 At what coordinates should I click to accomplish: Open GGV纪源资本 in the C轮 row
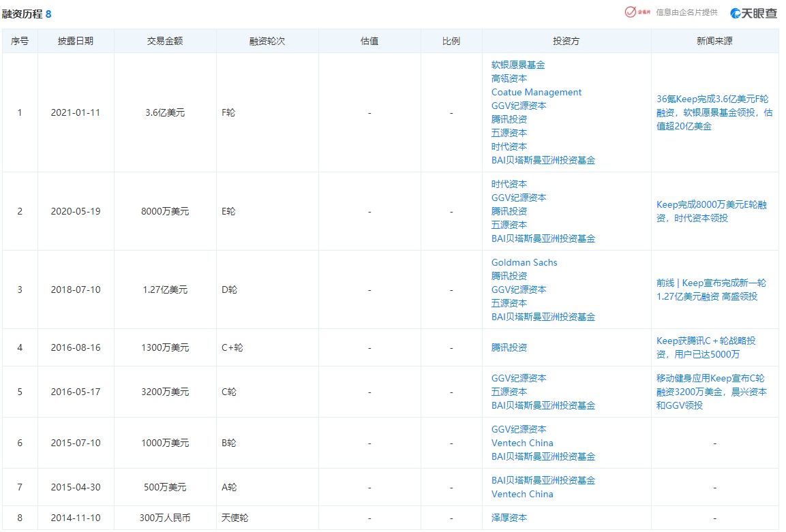tap(519, 378)
